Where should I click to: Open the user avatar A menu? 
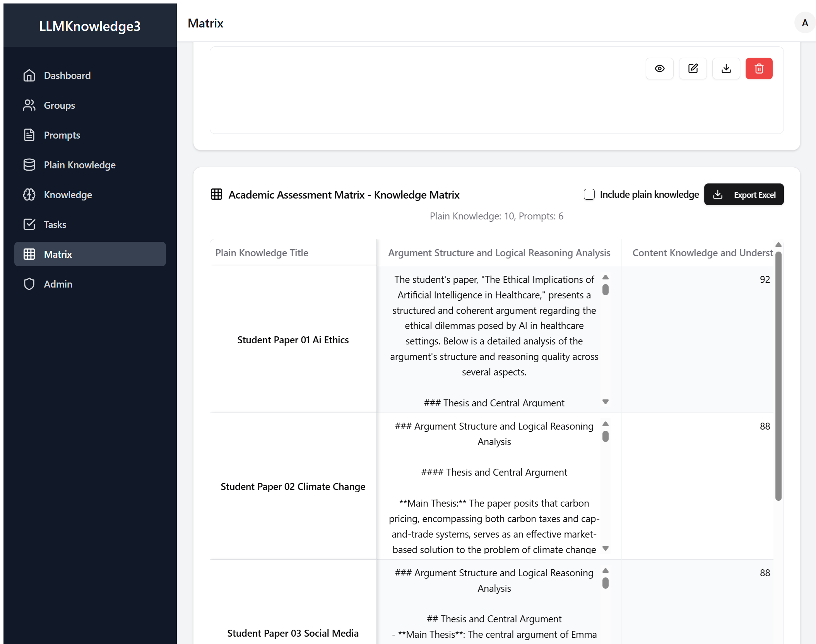pos(805,23)
